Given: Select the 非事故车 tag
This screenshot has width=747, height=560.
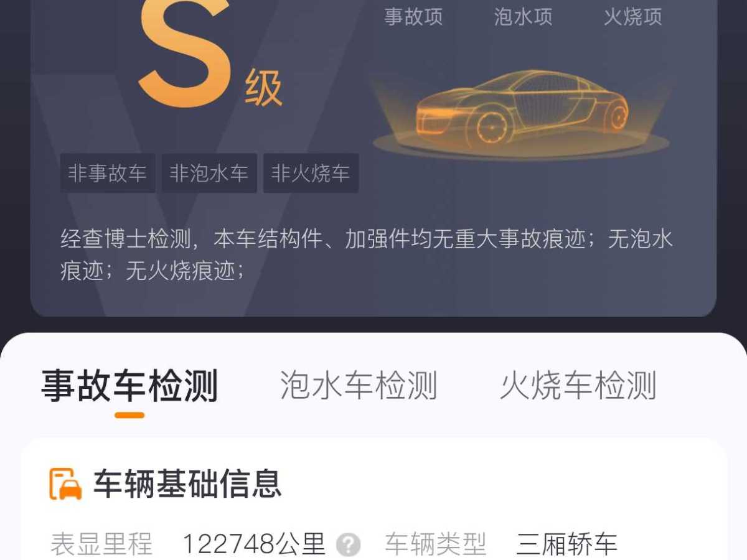Looking at the screenshot, I should (108, 173).
